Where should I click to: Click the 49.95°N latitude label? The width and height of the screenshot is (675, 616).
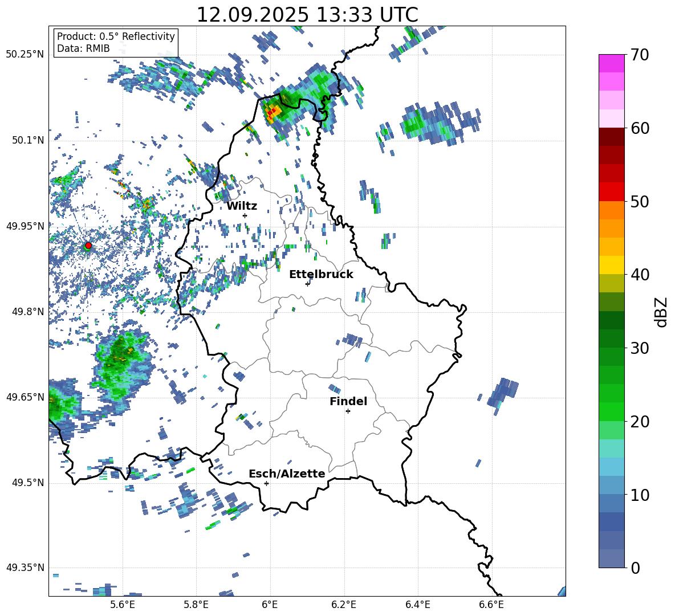point(25,226)
